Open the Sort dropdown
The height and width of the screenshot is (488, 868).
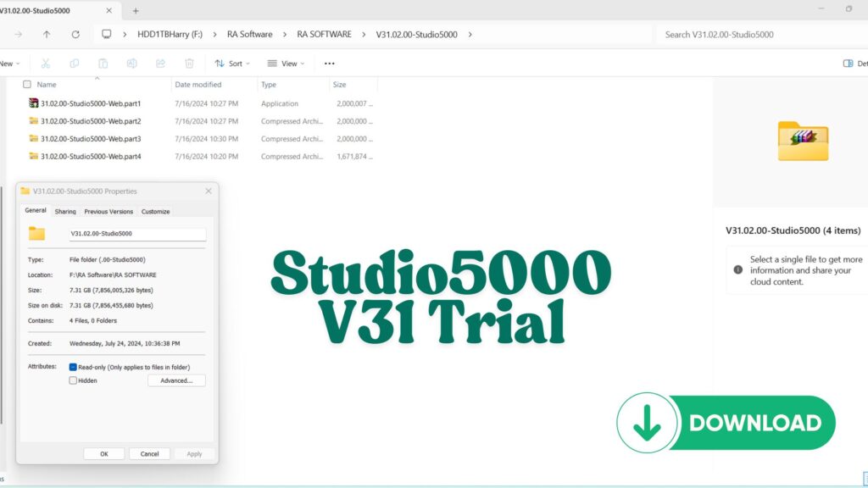[232, 63]
